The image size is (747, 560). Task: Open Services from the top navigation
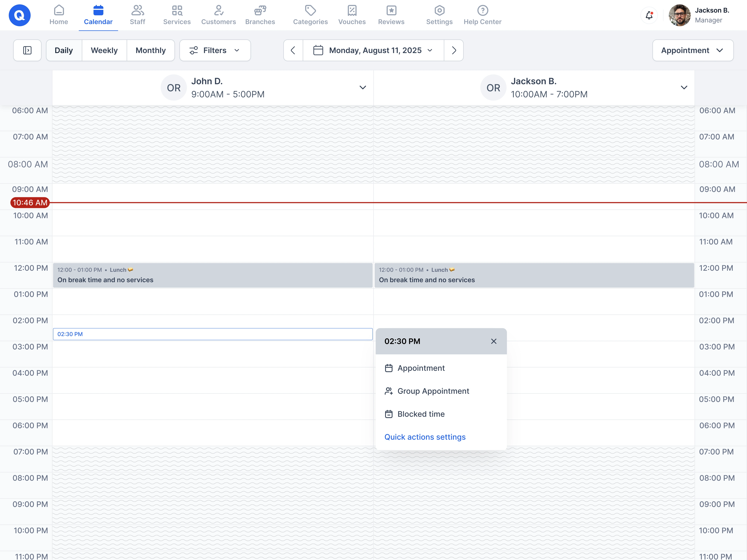click(x=177, y=15)
